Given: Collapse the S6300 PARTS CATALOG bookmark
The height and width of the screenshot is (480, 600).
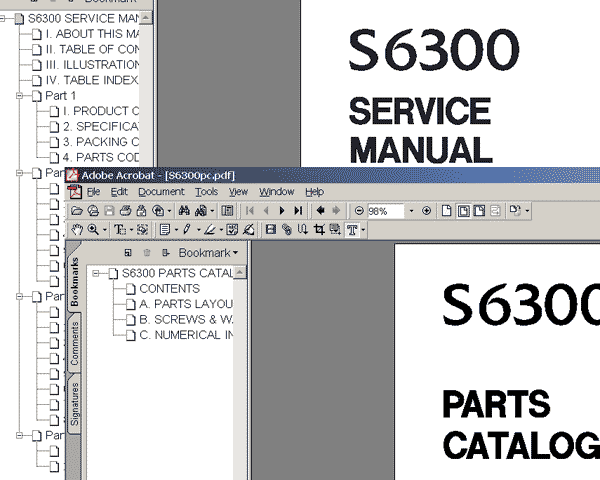Looking at the screenshot, I should [95, 273].
